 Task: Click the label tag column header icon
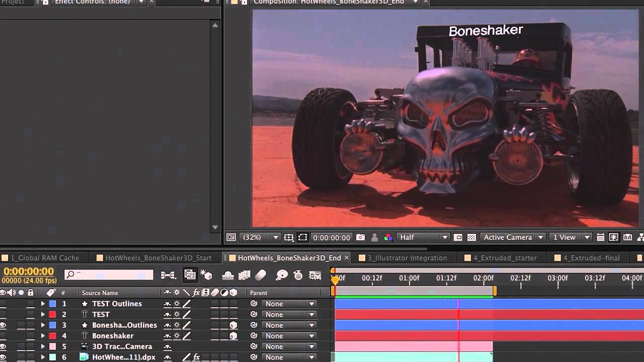51,293
